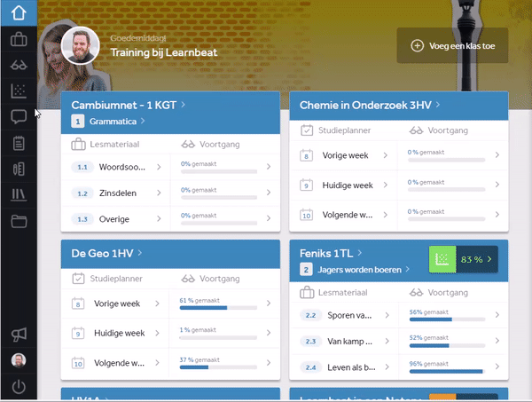Select Lesmateriaal tab in Cambiumnet card

click(x=106, y=145)
